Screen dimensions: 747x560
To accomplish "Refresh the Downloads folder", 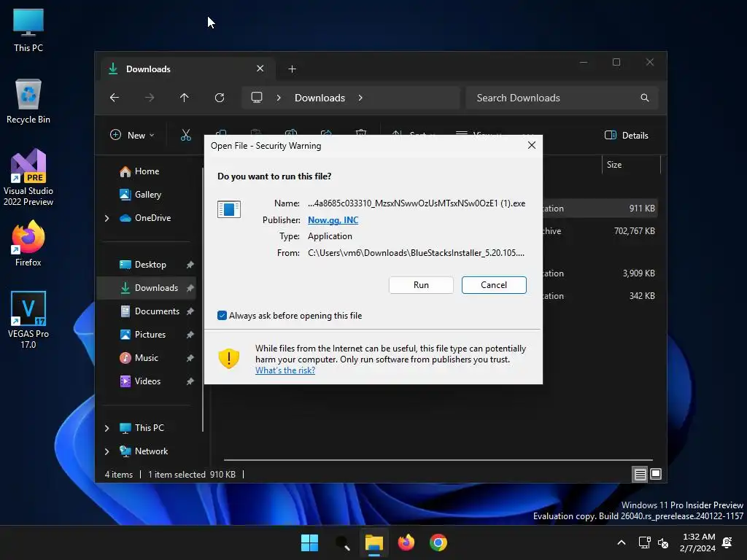I will tap(220, 98).
